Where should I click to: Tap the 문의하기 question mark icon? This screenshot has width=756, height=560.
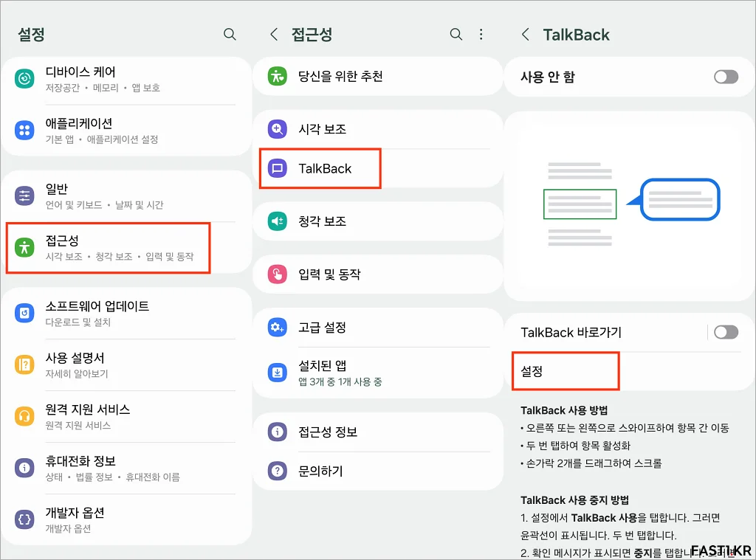pyautogui.click(x=278, y=471)
